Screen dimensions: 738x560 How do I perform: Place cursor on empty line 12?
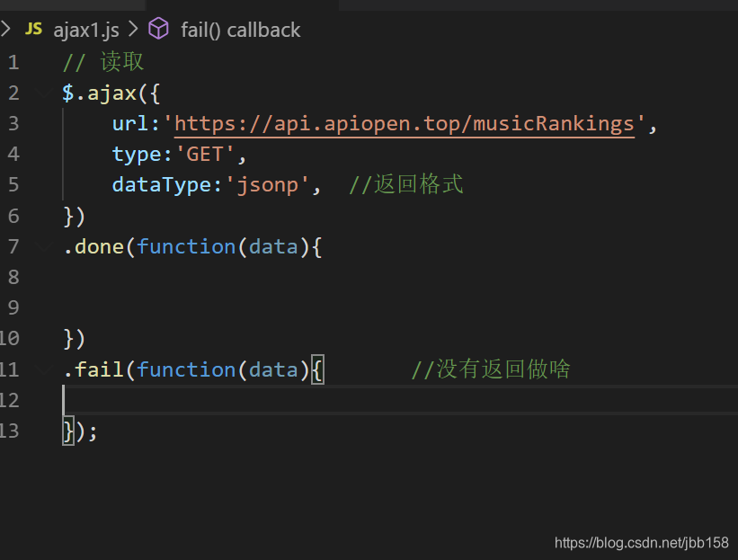(400, 400)
